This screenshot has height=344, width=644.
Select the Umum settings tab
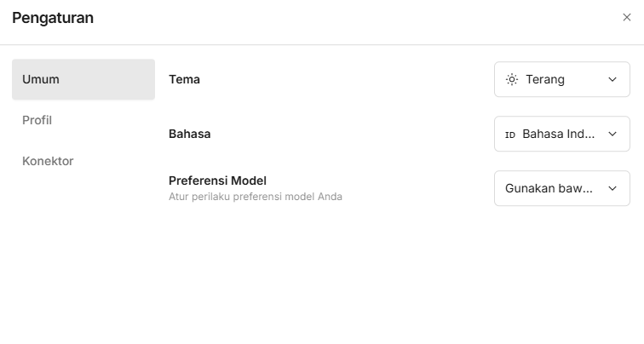point(83,79)
